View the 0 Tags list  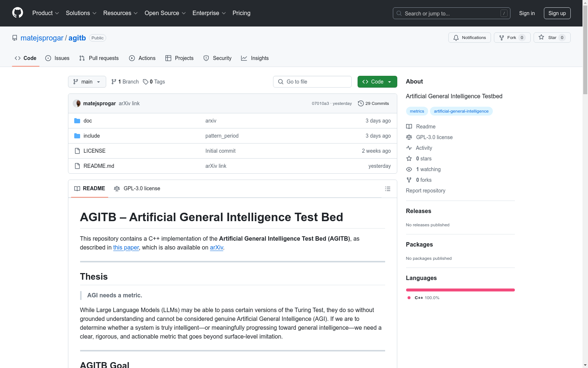pyautogui.click(x=154, y=82)
